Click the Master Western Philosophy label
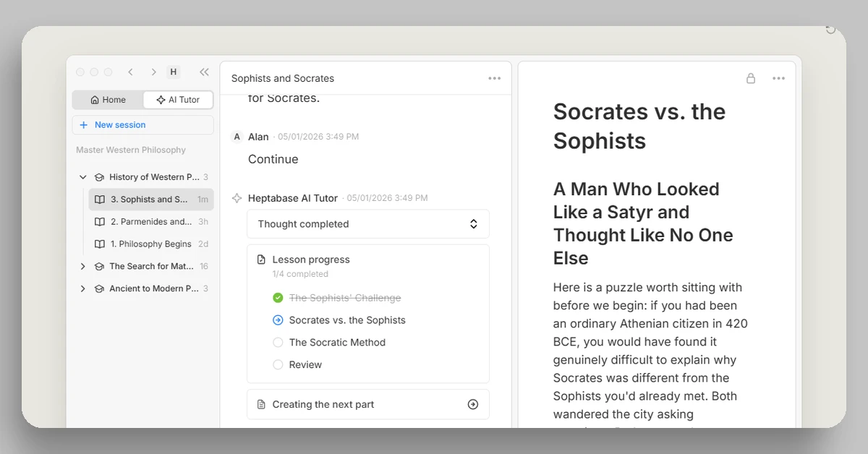Image resolution: width=868 pixels, height=454 pixels. pos(131,150)
